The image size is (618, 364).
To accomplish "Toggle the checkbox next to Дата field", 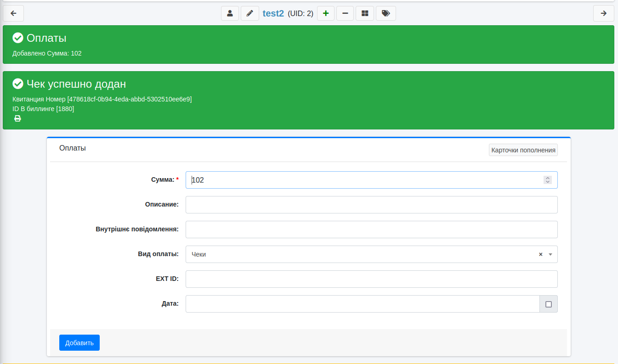I will (x=548, y=304).
